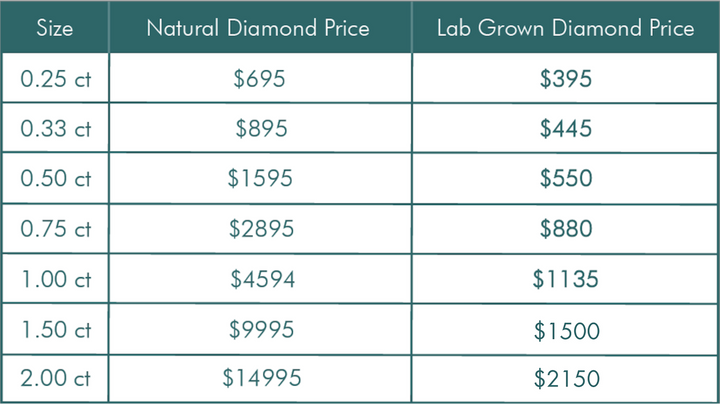720x404 pixels.
Task: Select the $4594 natural price cell
Action: pos(260,279)
